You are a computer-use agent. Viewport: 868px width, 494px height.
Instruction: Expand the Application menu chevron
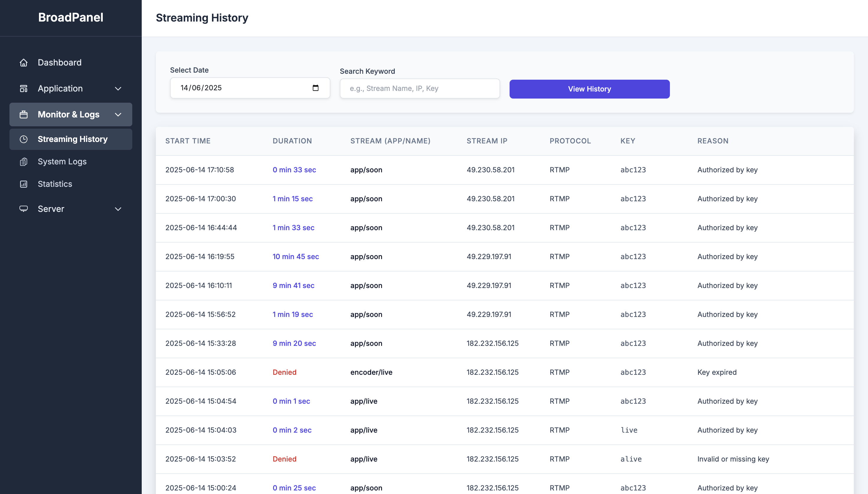coord(118,89)
